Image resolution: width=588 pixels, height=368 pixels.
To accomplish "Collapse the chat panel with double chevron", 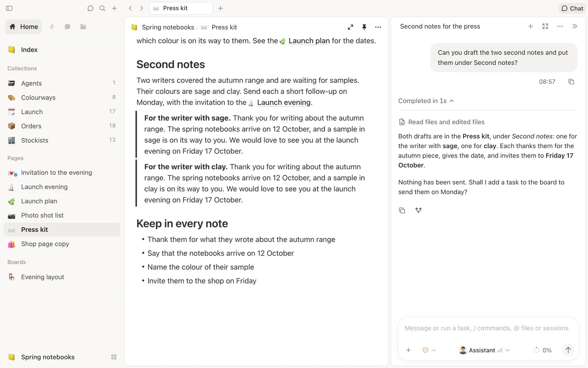I will coord(575,26).
